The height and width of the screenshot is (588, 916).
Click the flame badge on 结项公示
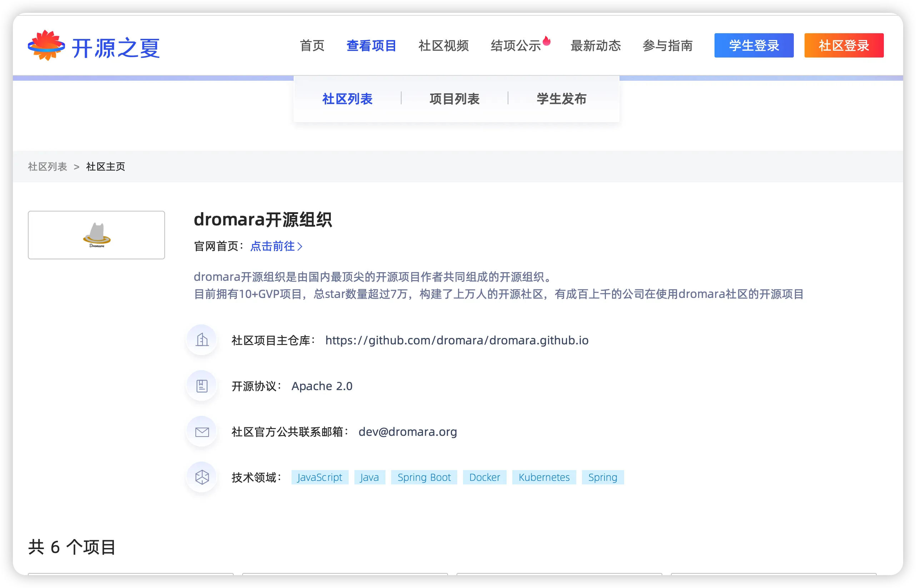pyautogui.click(x=547, y=41)
